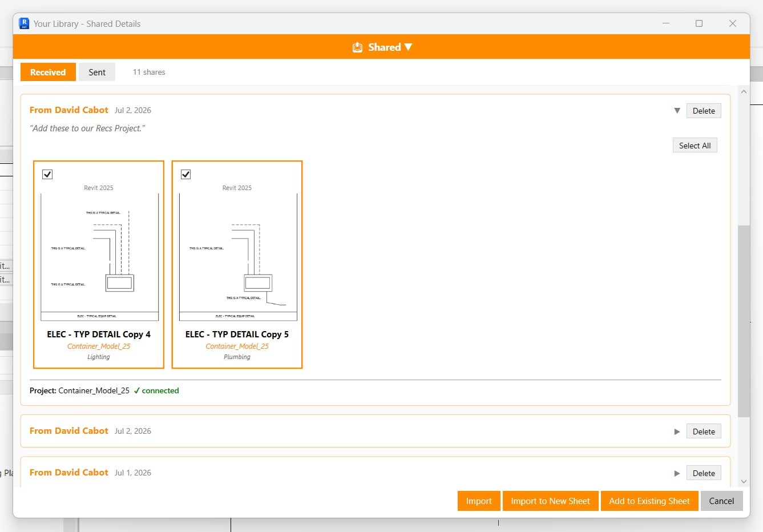Switch to the Sent tab
The height and width of the screenshot is (532, 763).
click(x=97, y=72)
